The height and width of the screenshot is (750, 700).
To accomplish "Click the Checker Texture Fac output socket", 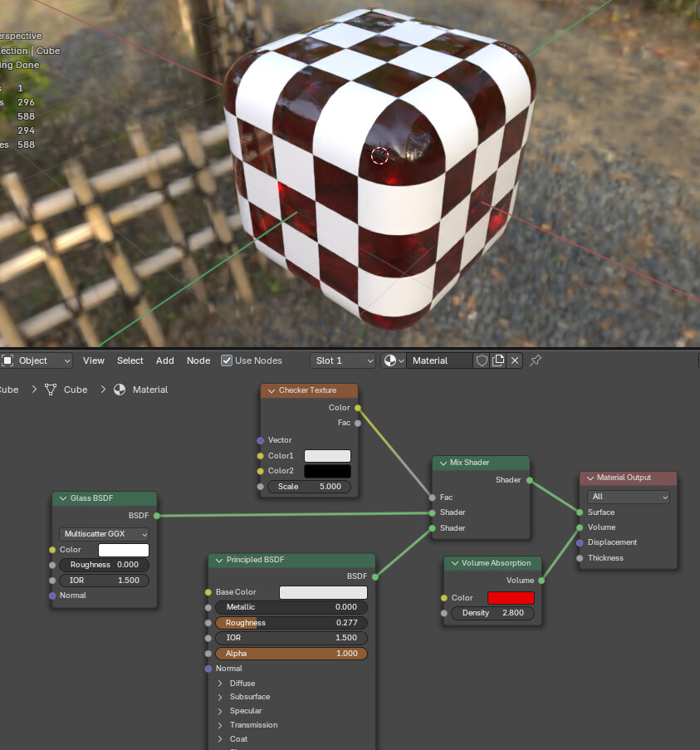I will 358,423.
